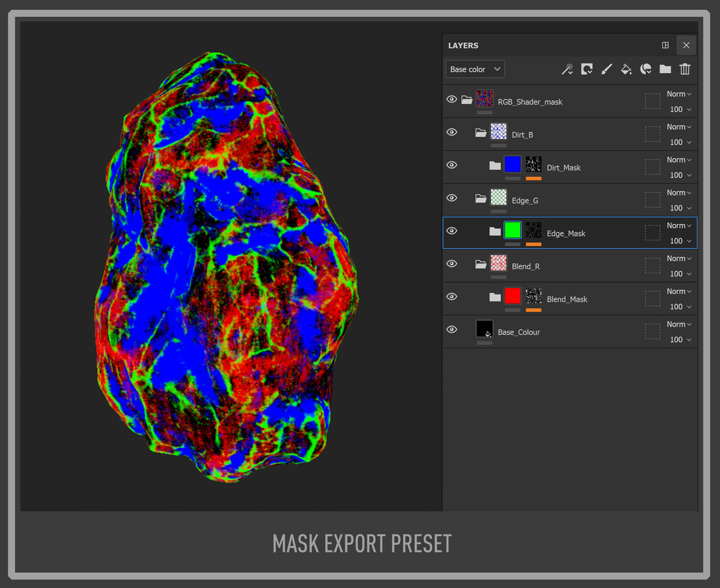This screenshot has height=588, width=720.
Task: Hide the Blend_R folder
Action: [x=452, y=264]
